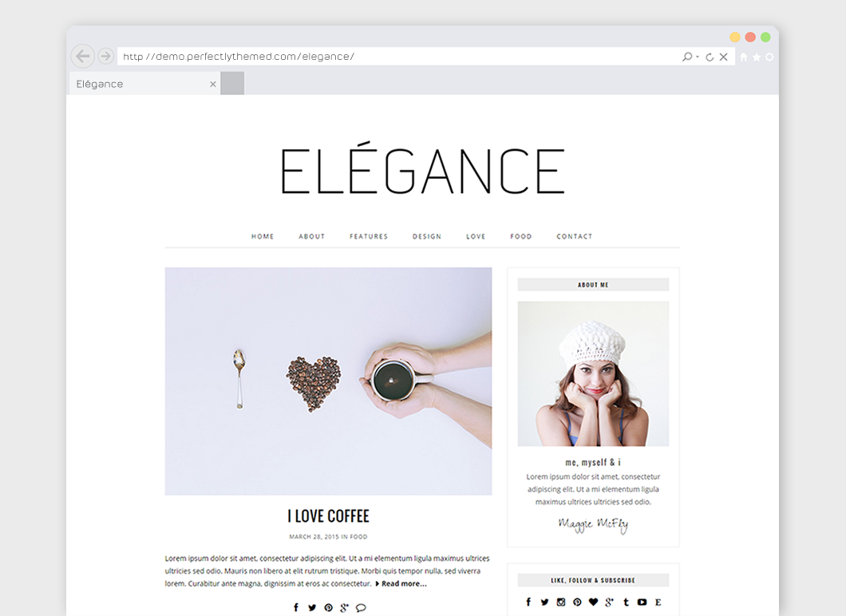Open comments bubble icon below post
Viewport: 846px width, 616px height.
coord(361,608)
